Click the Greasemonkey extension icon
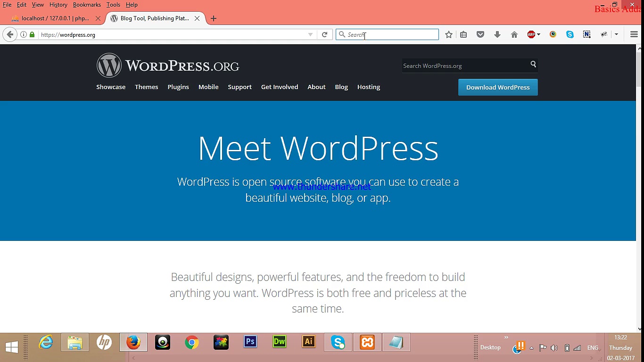The width and height of the screenshot is (644, 362). click(604, 34)
